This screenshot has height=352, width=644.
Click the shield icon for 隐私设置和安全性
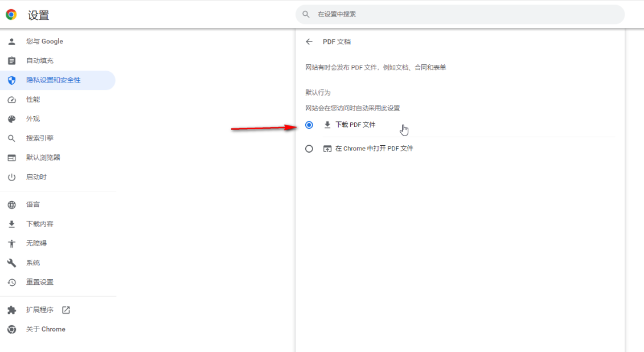tap(11, 80)
